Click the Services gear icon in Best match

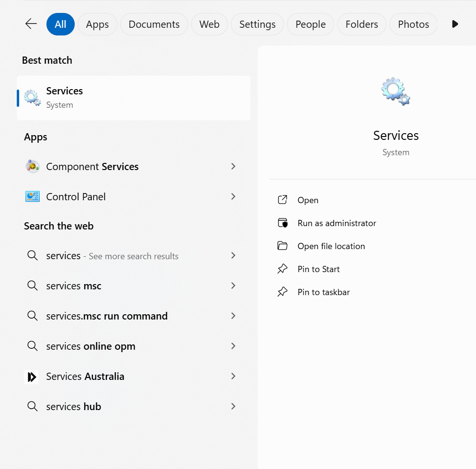[33, 98]
